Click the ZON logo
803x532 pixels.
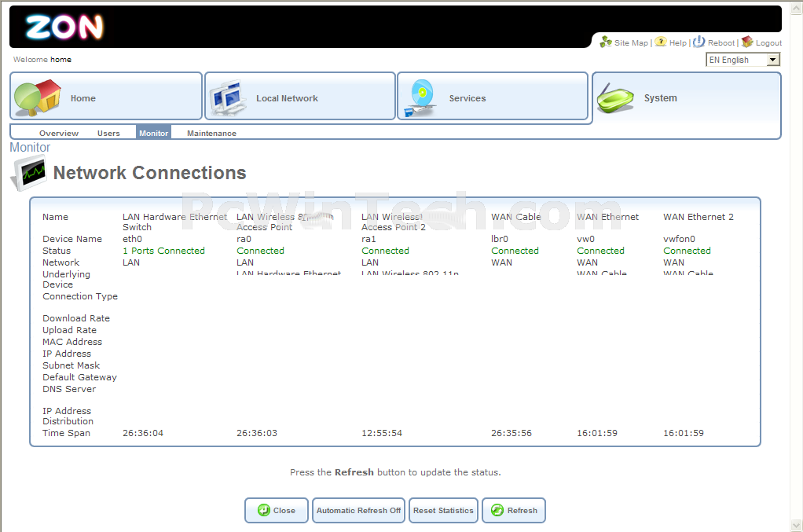tap(64, 28)
